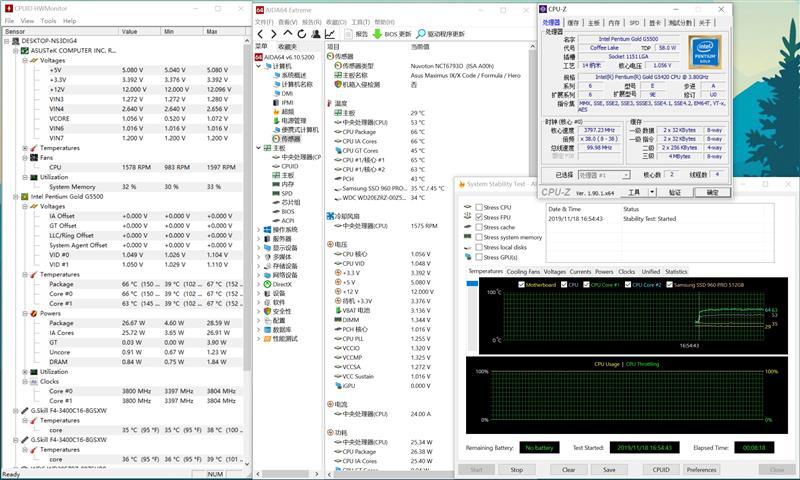The width and height of the screenshot is (800, 480).
Task: Switch to the Cooling Fans tab
Action: tap(523, 271)
